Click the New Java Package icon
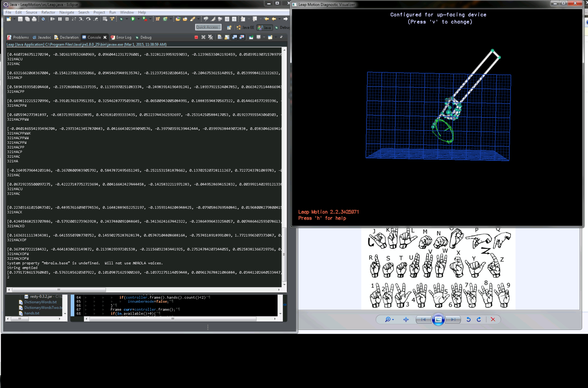The image size is (588, 388). pyautogui.click(x=158, y=19)
